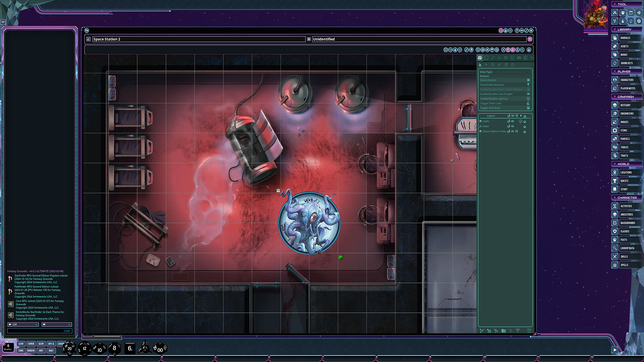The image size is (644, 362).
Task: Switch to the lighting tab in the image panel
Action: (x=513, y=58)
